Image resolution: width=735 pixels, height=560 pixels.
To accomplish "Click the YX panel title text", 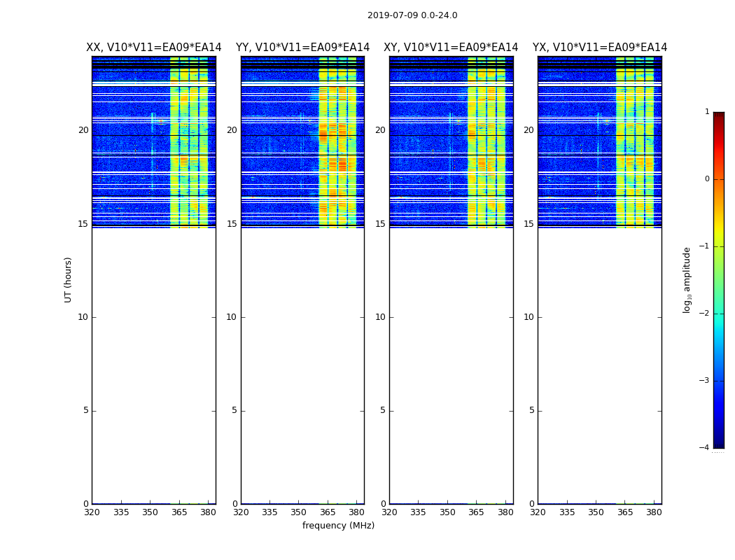I will click(599, 48).
